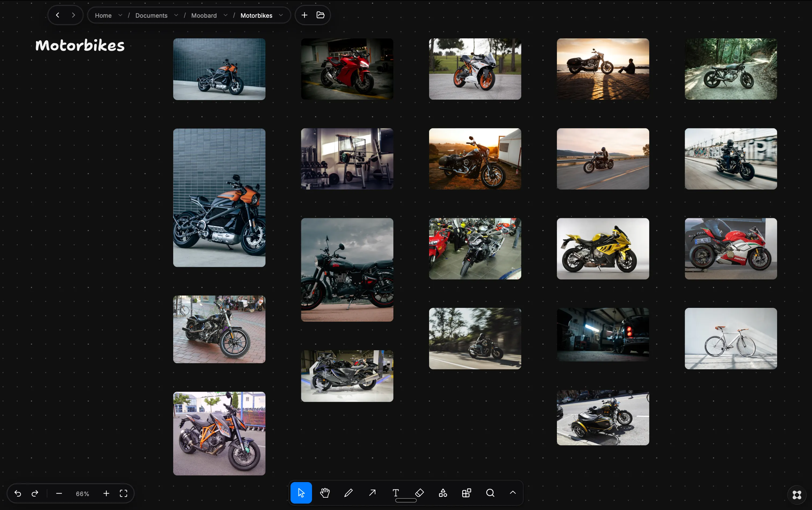Expand the toolbar with the up chevron
This screenshot has height=510, width=812.
[513, 493]
